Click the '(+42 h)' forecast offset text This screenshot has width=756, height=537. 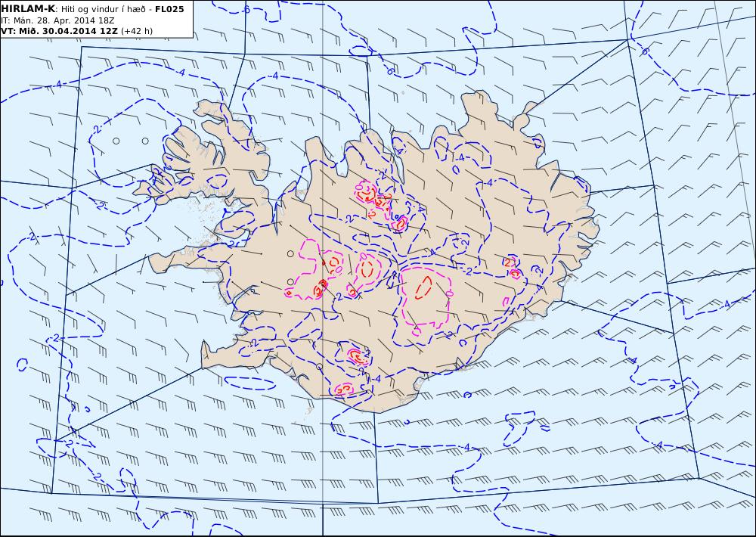(x=136, y=31)
